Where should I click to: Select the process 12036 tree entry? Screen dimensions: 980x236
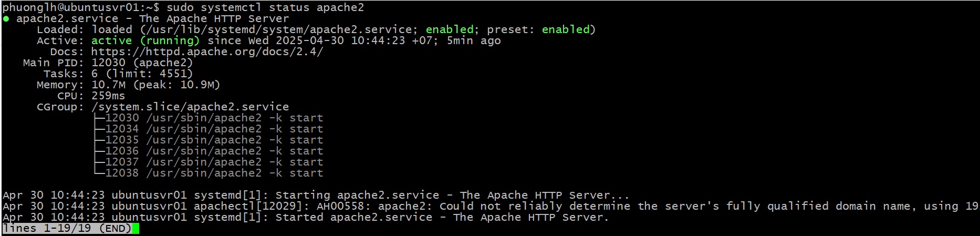pos(208,151)
